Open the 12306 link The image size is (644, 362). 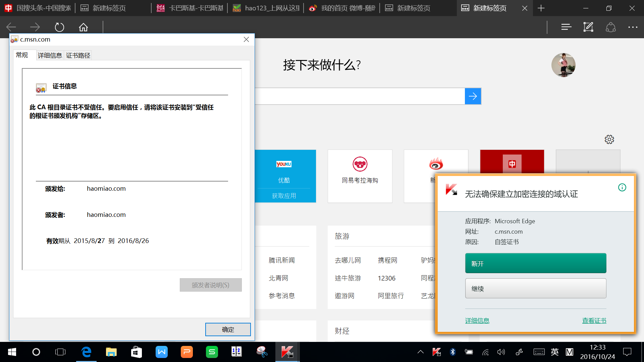(386, 278)
